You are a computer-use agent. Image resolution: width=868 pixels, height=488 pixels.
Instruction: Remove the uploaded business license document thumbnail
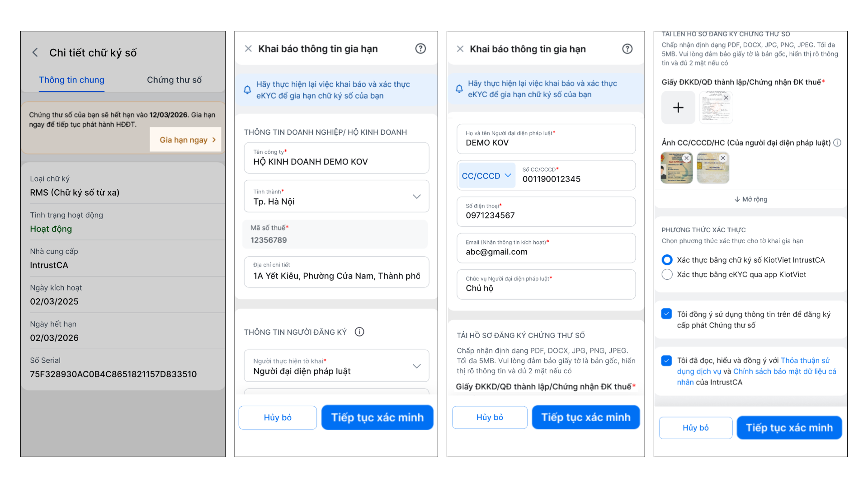pyautogui.click(x=726, y=98)
